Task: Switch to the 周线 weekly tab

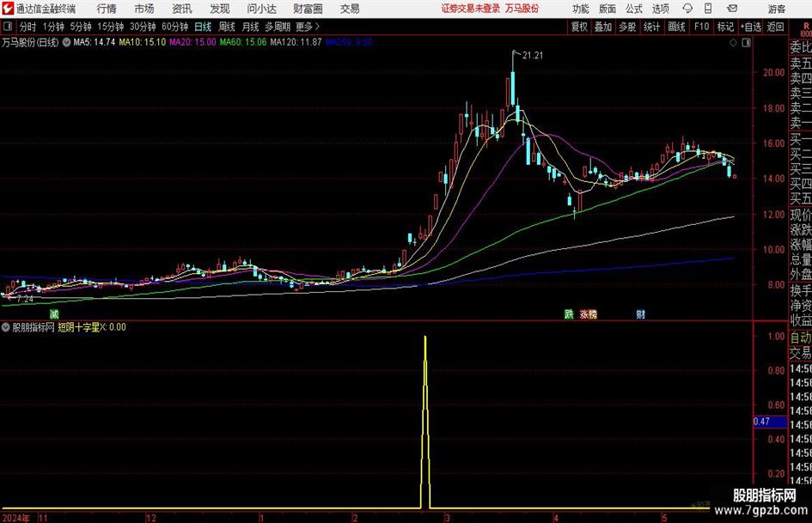Action: (227, 27)
